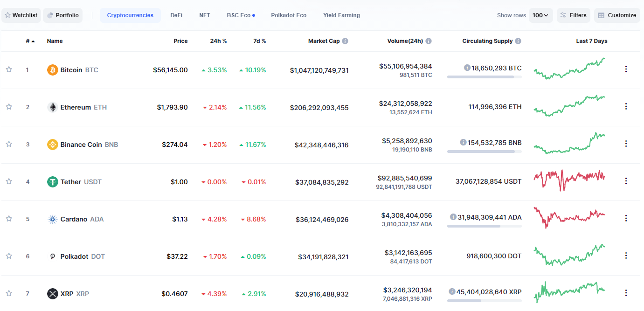Toggle the Polkadot watchlist star
Viewport: 644px width, 311px height.
[x=9, y=256]
